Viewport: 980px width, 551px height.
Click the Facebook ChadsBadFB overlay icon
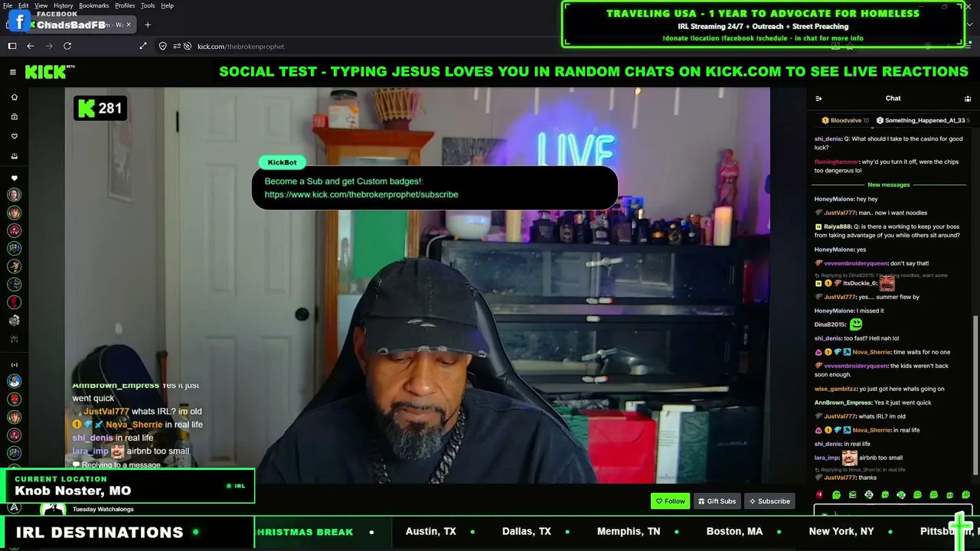coord(18,22)
